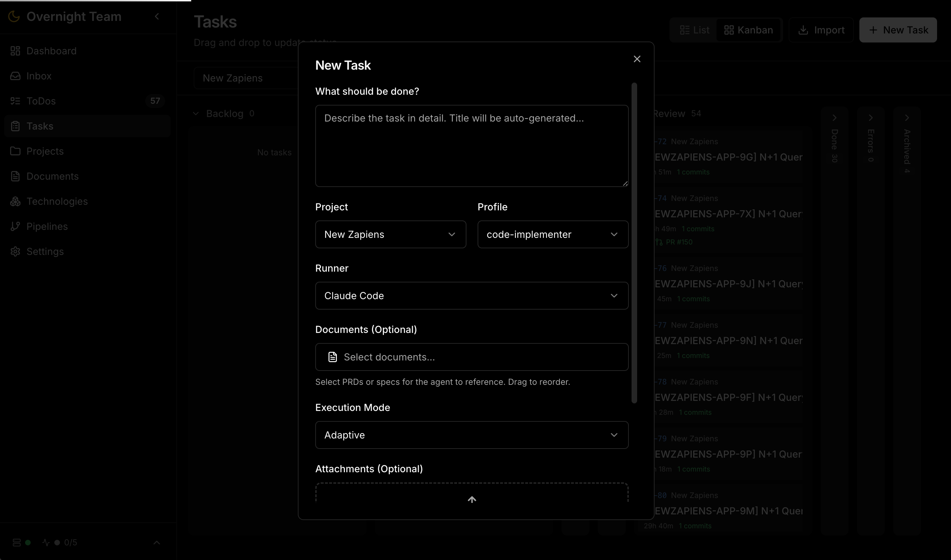Open Execution Mode dropdown set to Adaptive
The height and width of the screenshot is (560, 951).
(x=472, y=435)
